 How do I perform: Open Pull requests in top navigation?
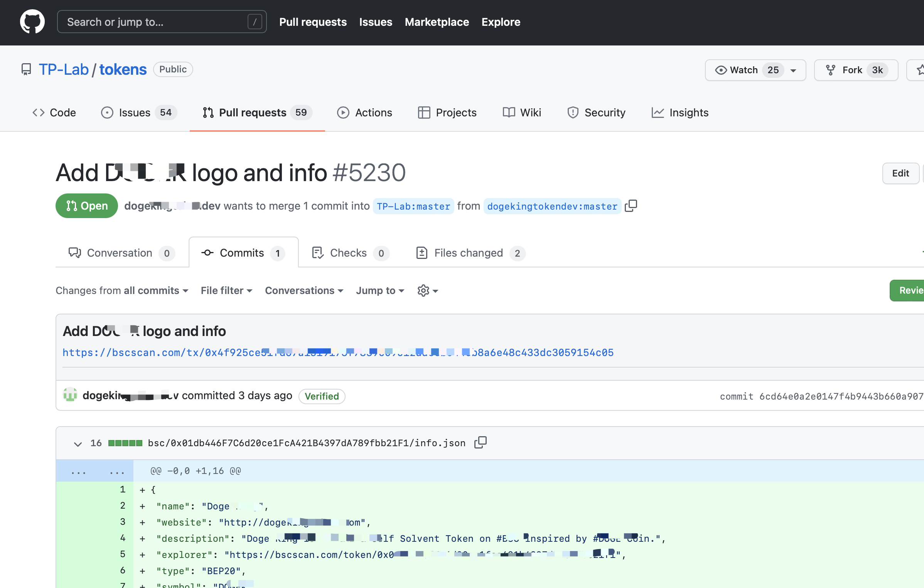(313, 22)
